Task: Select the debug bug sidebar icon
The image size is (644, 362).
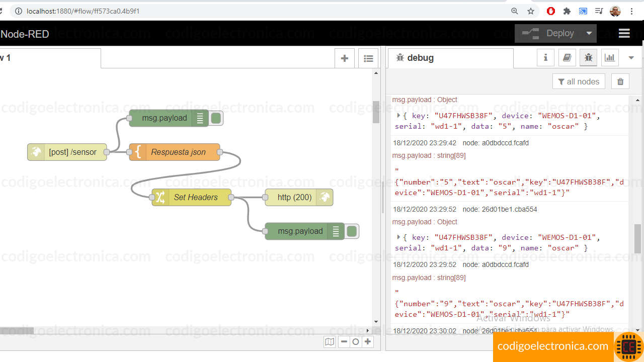Action: [588, 58]
